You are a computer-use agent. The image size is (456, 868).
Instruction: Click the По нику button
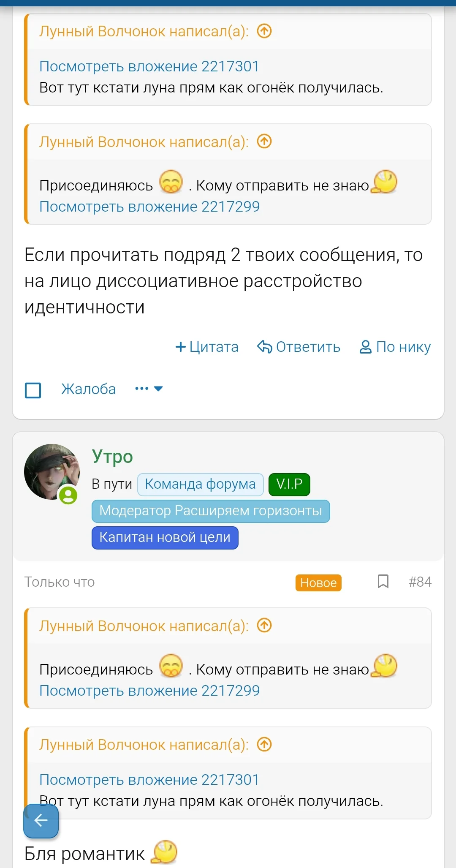point(395,347)
